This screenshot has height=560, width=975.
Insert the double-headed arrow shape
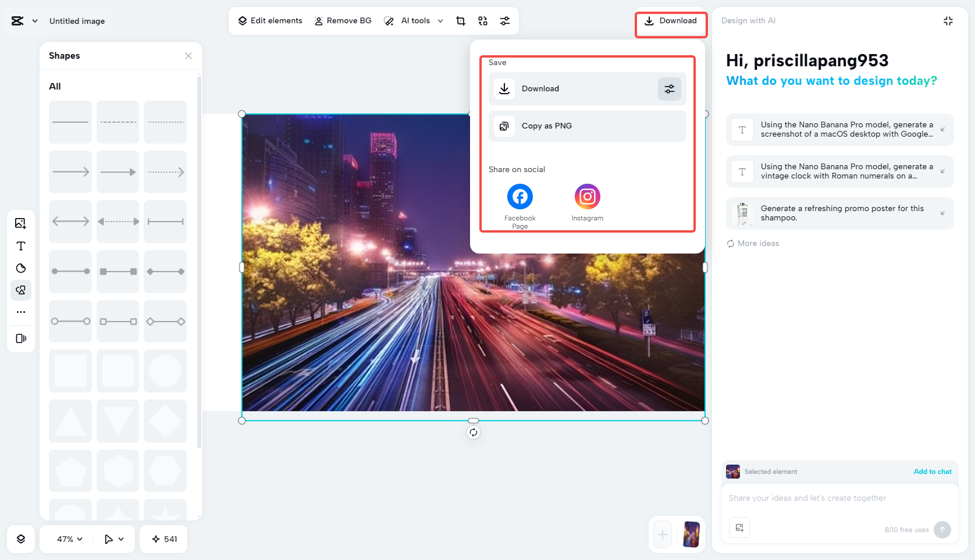70,222
